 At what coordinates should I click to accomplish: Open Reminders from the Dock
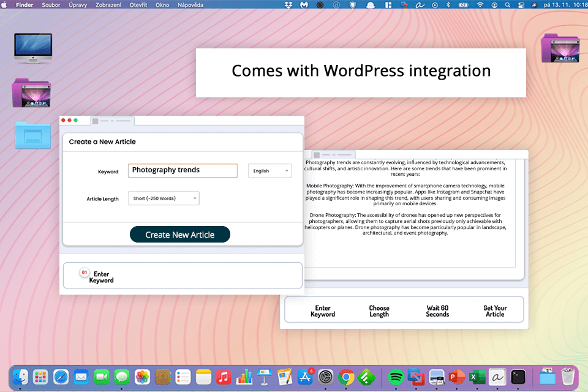tap(183, 377)
